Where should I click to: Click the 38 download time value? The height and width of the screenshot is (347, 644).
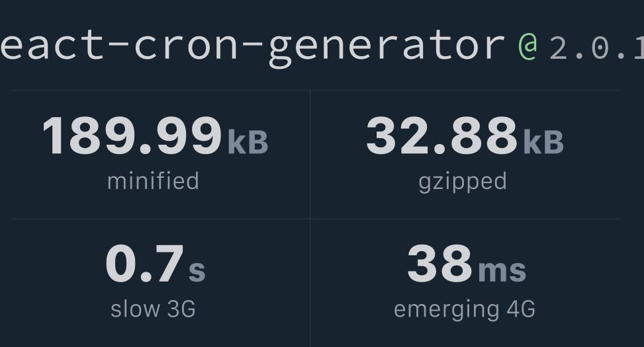439,264
